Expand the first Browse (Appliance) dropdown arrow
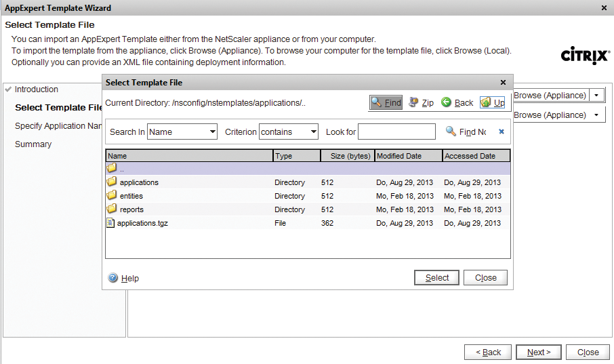The image size is (614, 364). point(596,95)
